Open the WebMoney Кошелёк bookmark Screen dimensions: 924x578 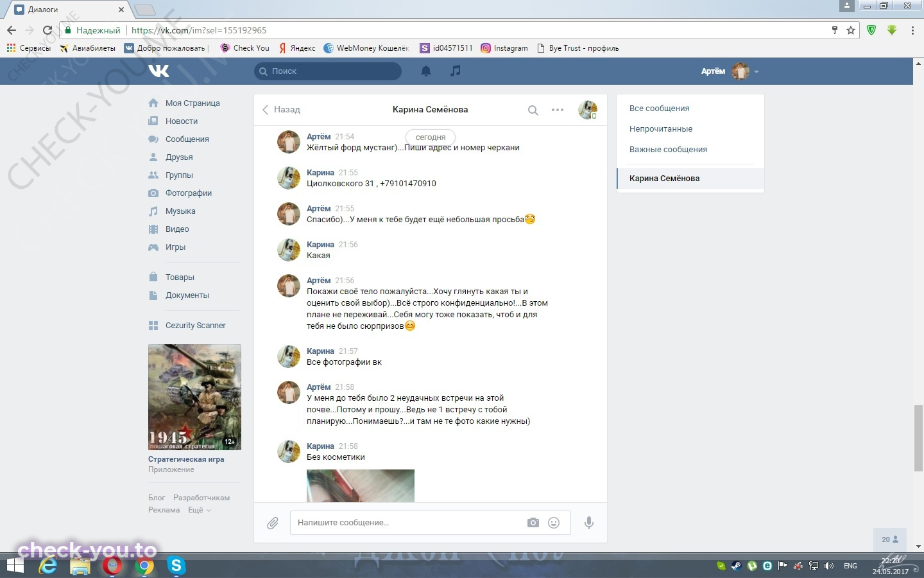[366, 48]
